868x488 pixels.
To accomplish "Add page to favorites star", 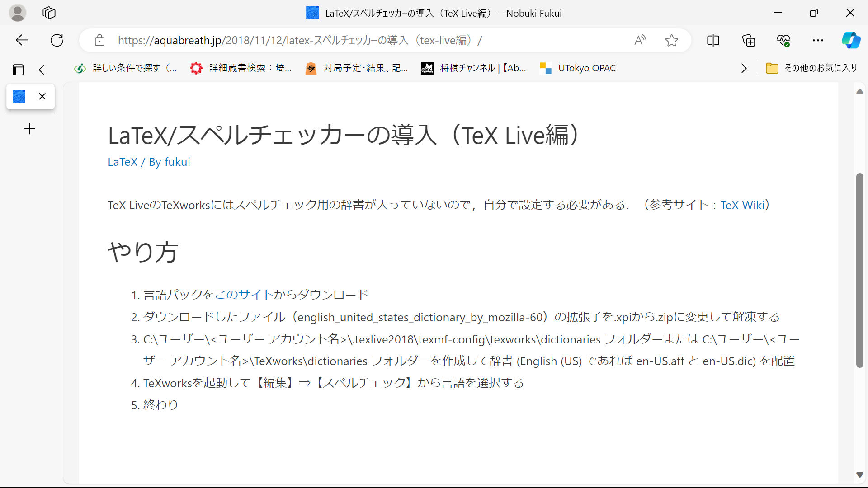I will [672, 40].
